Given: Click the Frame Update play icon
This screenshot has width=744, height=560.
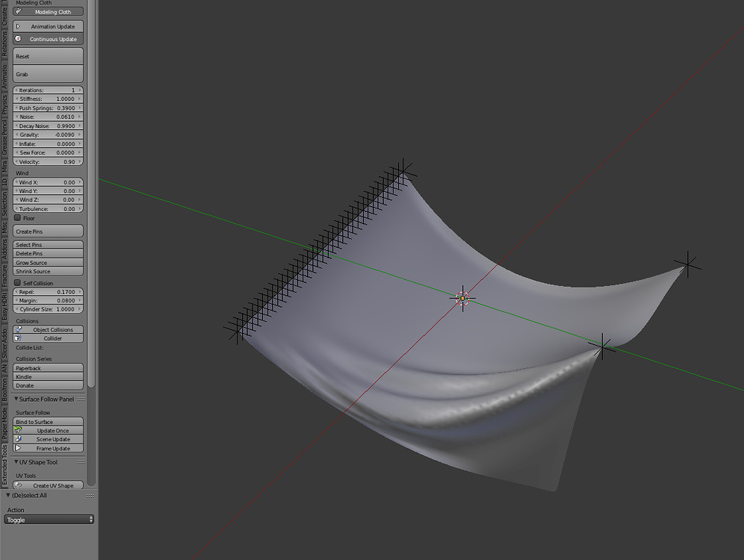Looking at the screenshot, I should pos(18,447).
